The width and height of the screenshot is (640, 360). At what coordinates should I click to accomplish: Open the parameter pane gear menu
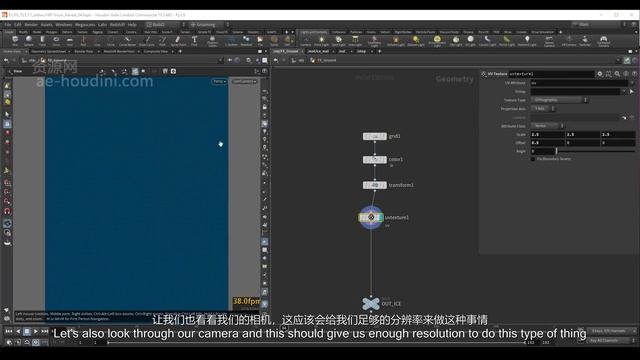pyautogui.click(x=600, y=74)
